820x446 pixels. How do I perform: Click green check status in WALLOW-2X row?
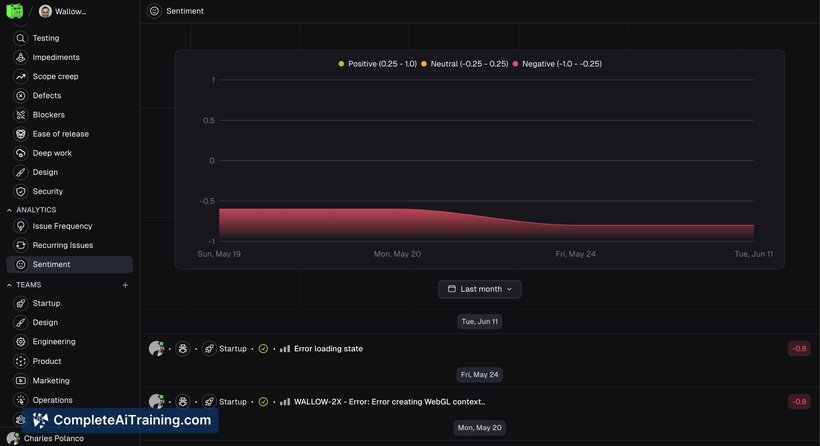(x=263, y=402)
